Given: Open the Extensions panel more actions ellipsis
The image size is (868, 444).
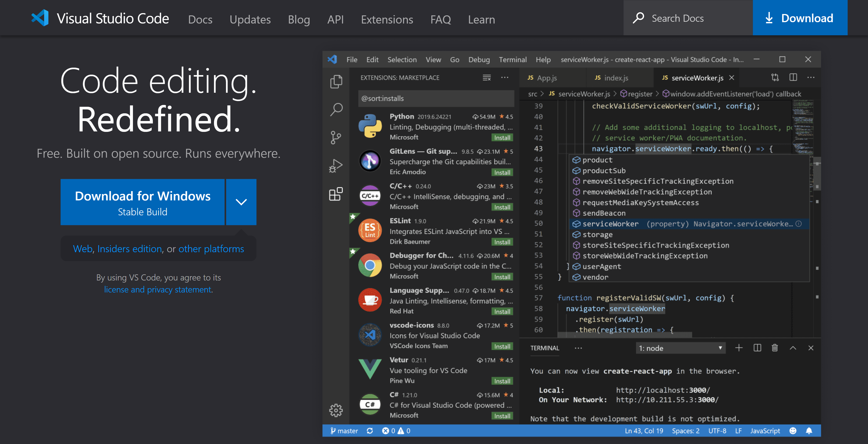Looking at the screenshot, I should click(504, 78).
